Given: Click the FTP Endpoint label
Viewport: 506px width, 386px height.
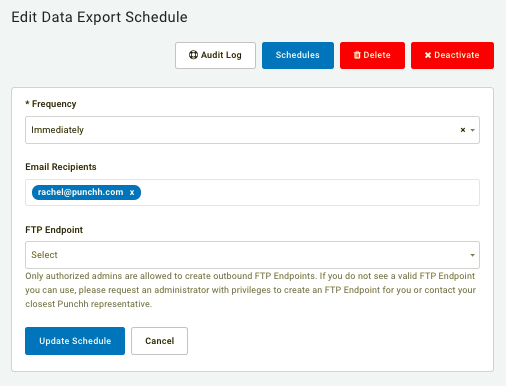Looking at the screenshot, I should (54, 230).
